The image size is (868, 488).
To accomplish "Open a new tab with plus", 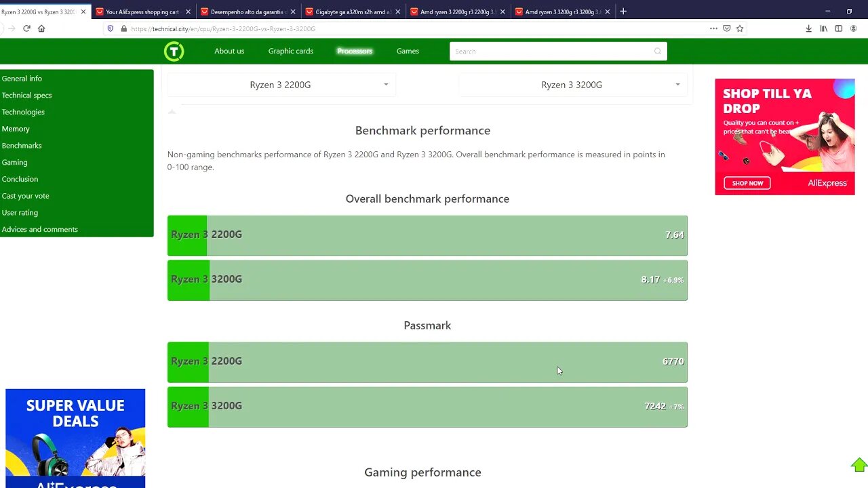I will point(623,12).
